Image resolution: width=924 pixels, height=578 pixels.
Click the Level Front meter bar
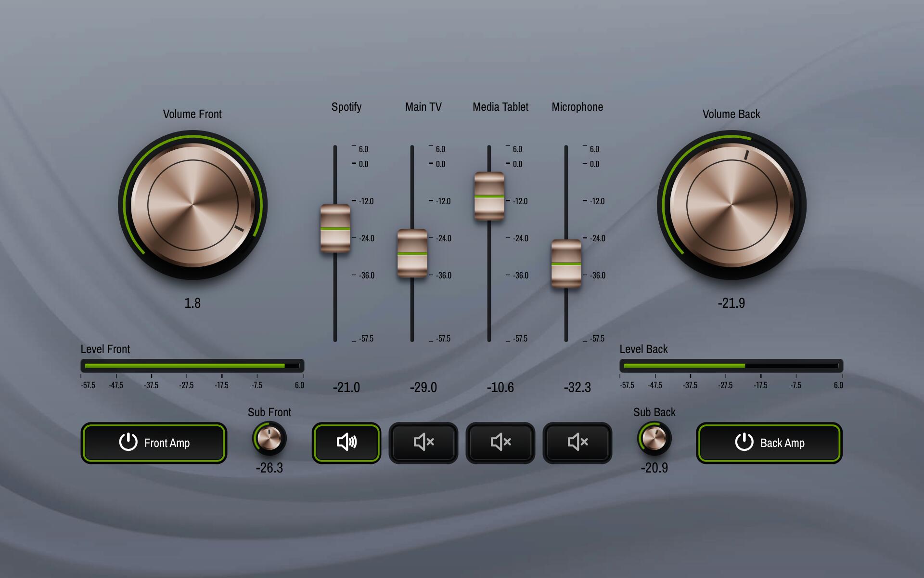pyautogui.click(x=192, y=366)
